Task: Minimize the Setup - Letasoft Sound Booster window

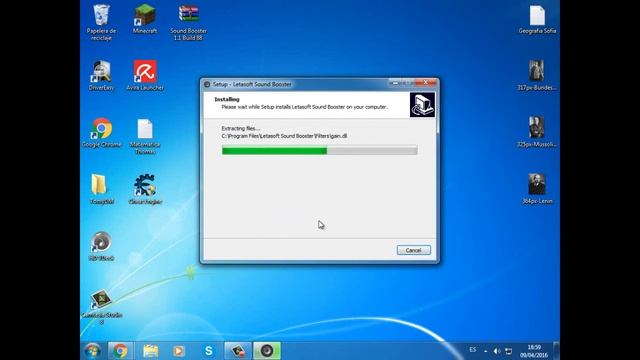Action: (x=395, y=83)
